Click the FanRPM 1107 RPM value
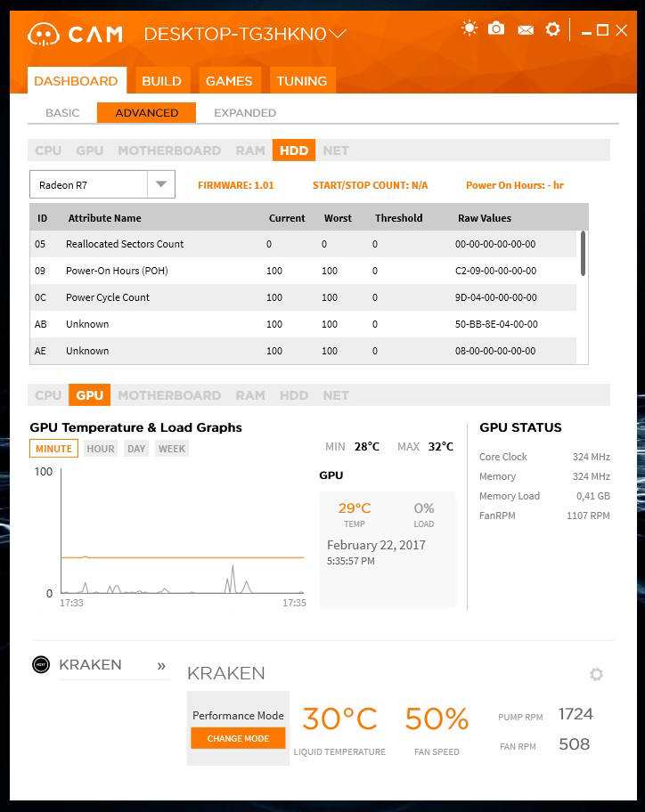Viewport: 645px width, 812px height. click(588, 516)
